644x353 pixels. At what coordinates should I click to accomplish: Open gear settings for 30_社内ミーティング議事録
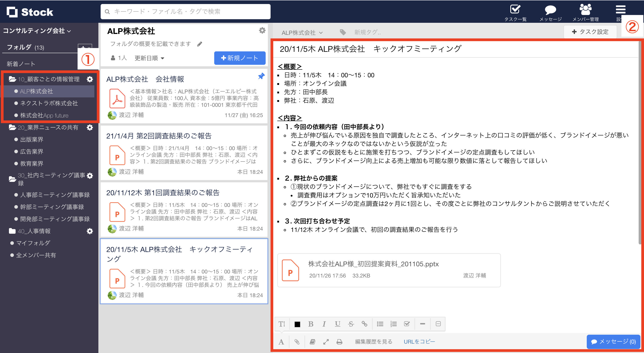point(90,176)
